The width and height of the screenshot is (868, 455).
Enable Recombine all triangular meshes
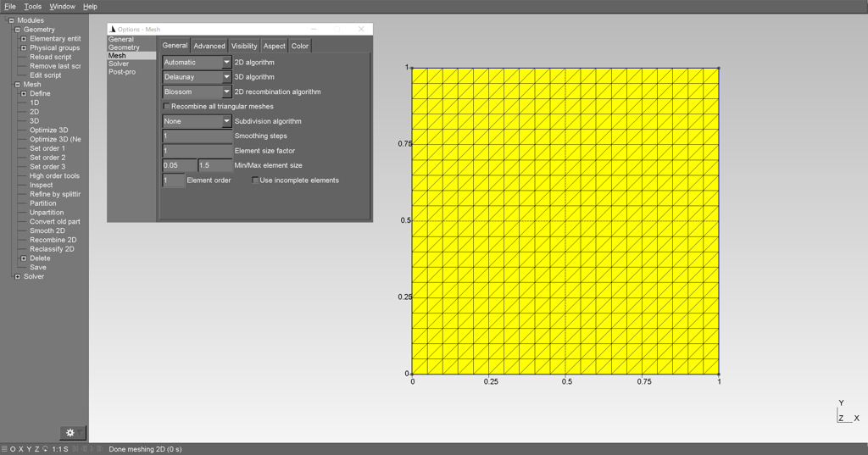[x=167, y=107]
